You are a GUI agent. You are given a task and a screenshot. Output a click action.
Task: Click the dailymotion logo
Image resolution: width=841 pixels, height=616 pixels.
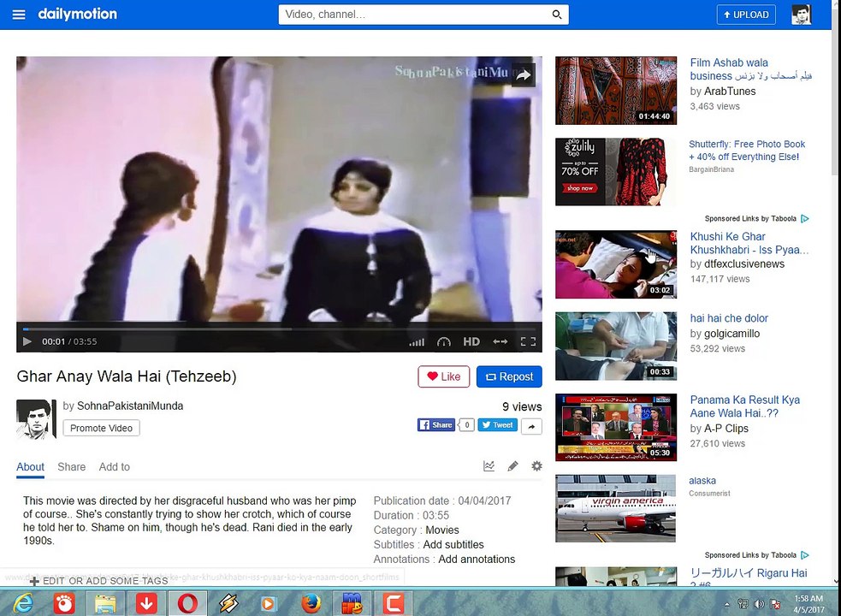pyautogui.click(x=77, y=14)
